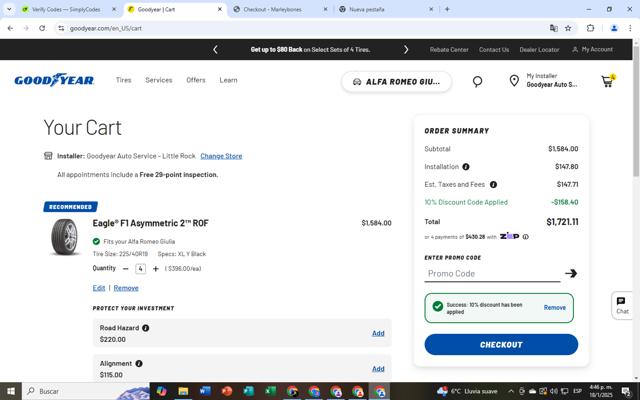Open Road Hazard info icon
The height and width of the screenshot is (400, 640).
pos(145,328)
